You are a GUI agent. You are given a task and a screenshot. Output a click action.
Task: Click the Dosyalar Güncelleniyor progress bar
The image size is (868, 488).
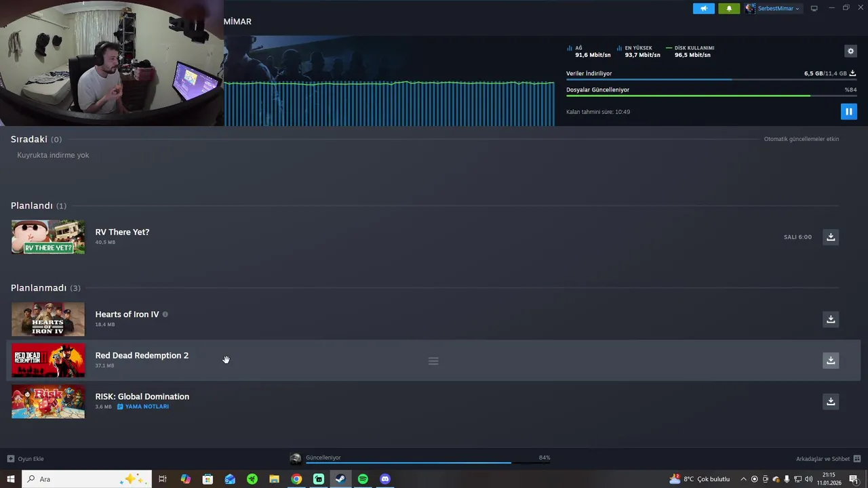[x=711, y=96]
